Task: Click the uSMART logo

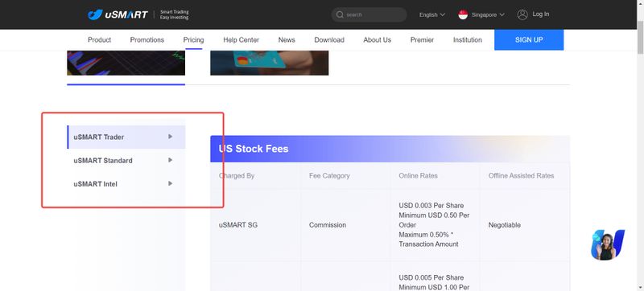Action: pyautogui.click(x=118, y=14)
